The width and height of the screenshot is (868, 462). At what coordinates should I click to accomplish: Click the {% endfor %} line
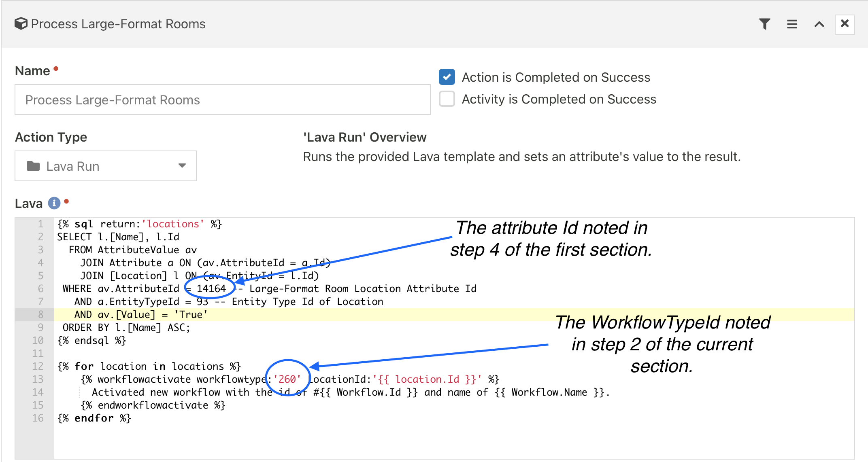[x=94, y=418]
